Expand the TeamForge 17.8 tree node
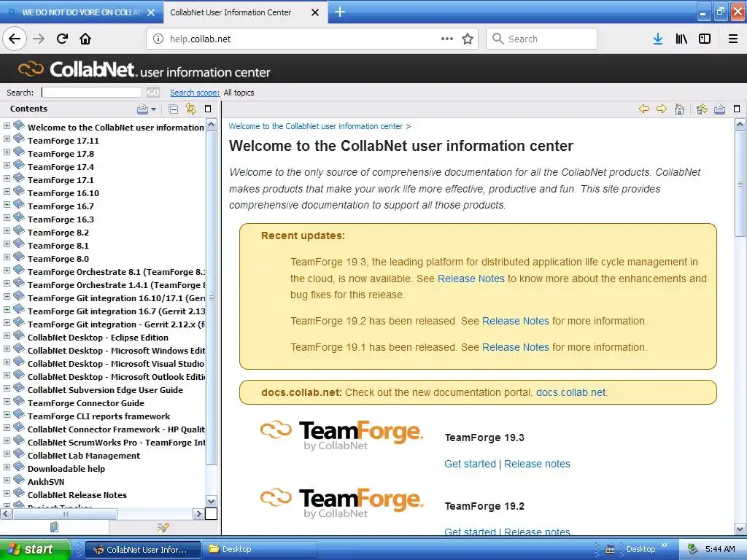Screen dimensions: 747x560 point(7,152)
